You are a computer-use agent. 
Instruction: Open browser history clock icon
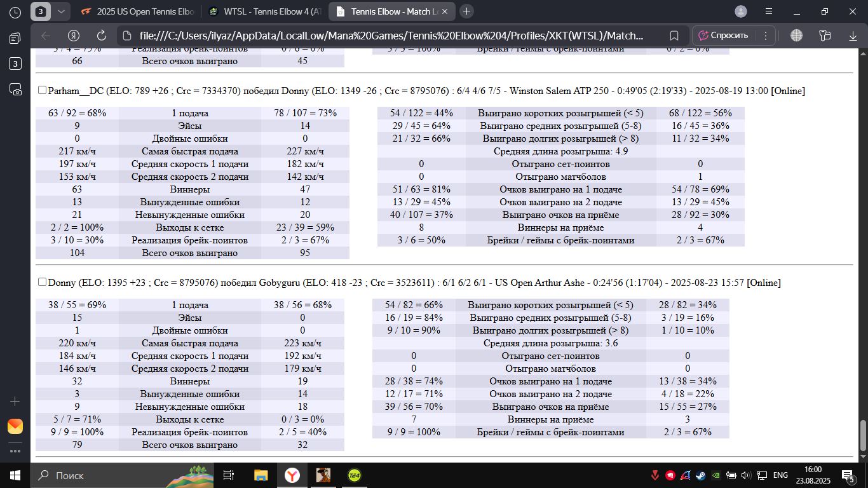[x=15, y=11]
